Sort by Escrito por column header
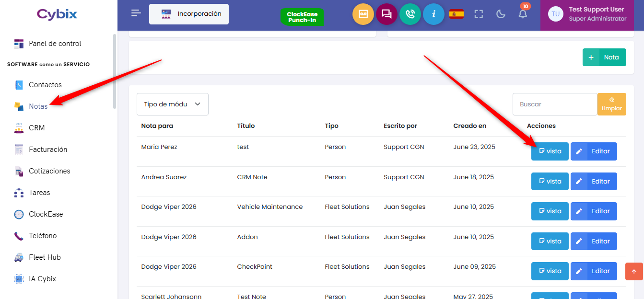The image size is (644, 299). point(400,126)
